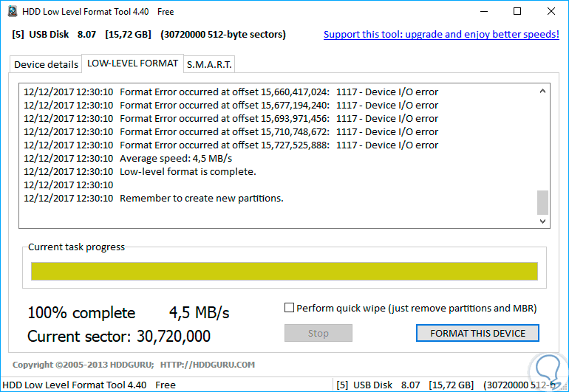Click the log's scroll up arrow
Image resolution: width=569 pixels, height=392 pixels.
(x=543, y=92)
